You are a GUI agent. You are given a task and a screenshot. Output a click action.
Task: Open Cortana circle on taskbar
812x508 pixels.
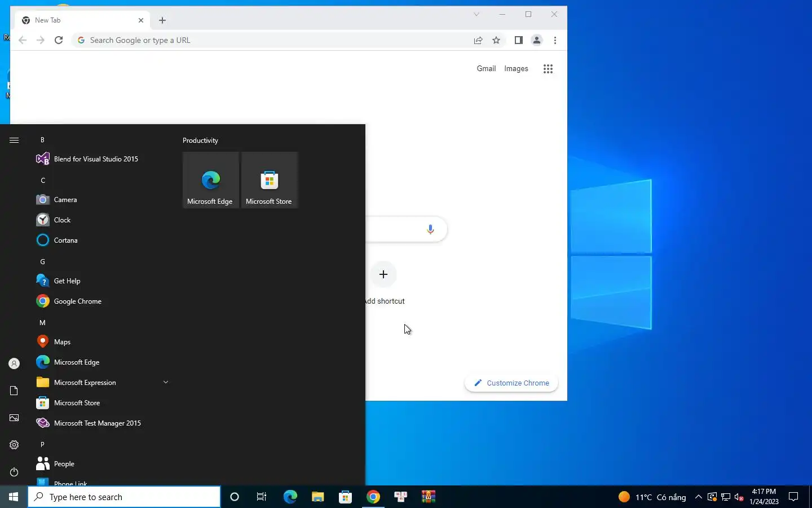pos(235,497)
